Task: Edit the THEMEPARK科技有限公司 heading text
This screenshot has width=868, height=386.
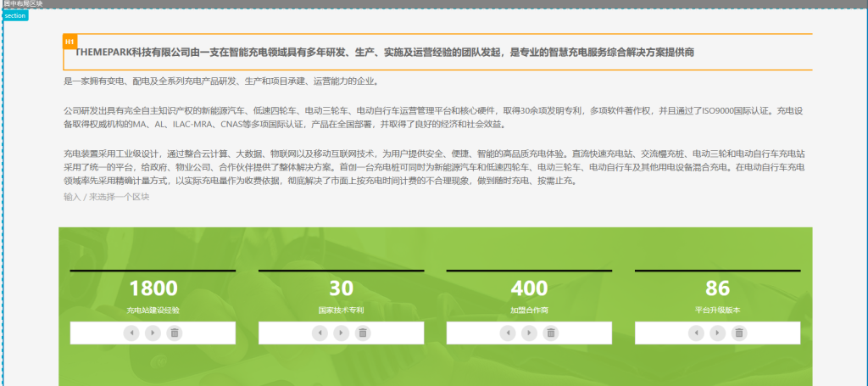Action: (385, 53)
